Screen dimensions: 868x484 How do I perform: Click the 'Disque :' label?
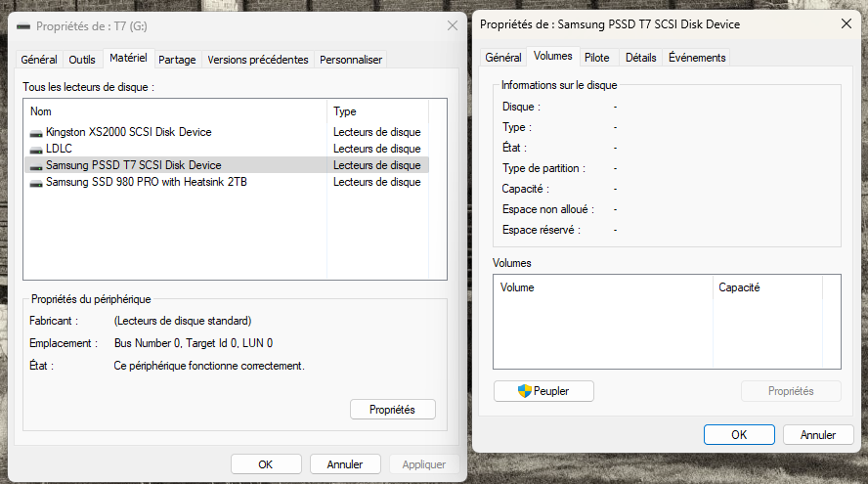[x=521, y=107]
